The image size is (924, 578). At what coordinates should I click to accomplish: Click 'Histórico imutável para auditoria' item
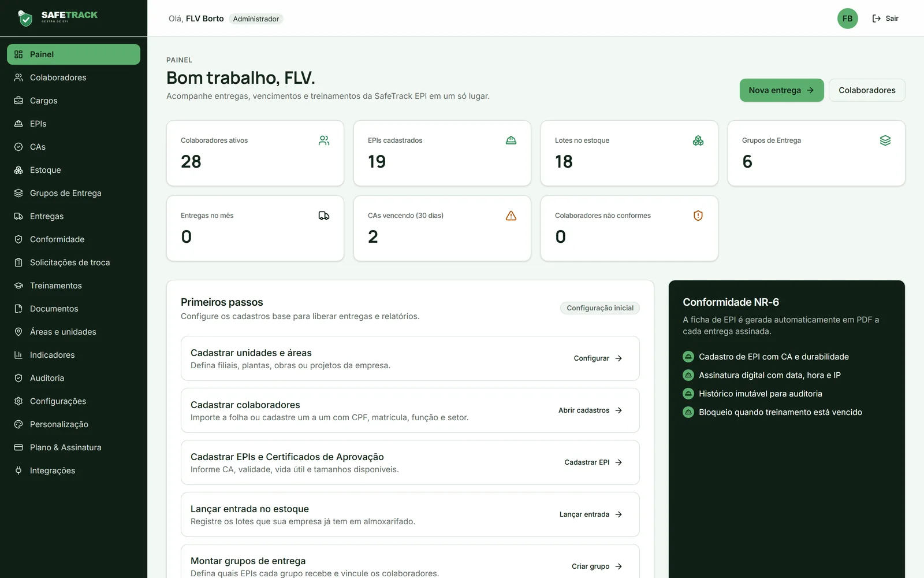761,394
